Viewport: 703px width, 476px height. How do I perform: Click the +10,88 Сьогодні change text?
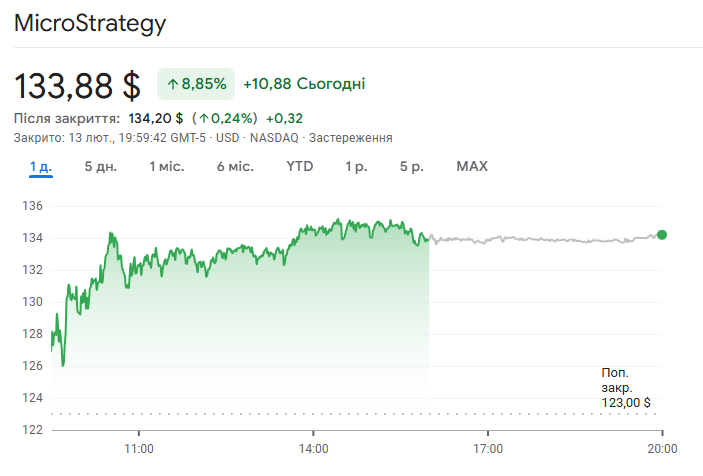(x=304, y=83)
